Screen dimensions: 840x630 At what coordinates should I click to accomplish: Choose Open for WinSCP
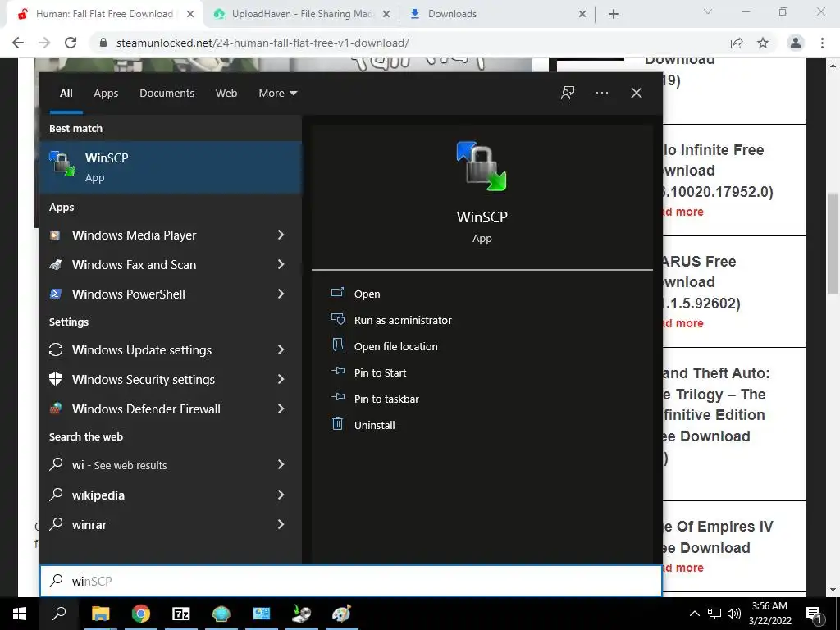coord(367,294)
